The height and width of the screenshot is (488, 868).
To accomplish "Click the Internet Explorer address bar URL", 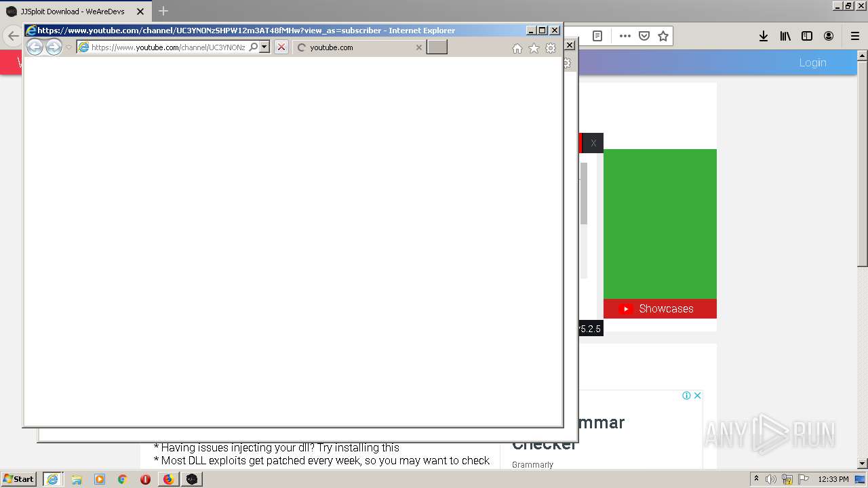I will click(168, 47).
